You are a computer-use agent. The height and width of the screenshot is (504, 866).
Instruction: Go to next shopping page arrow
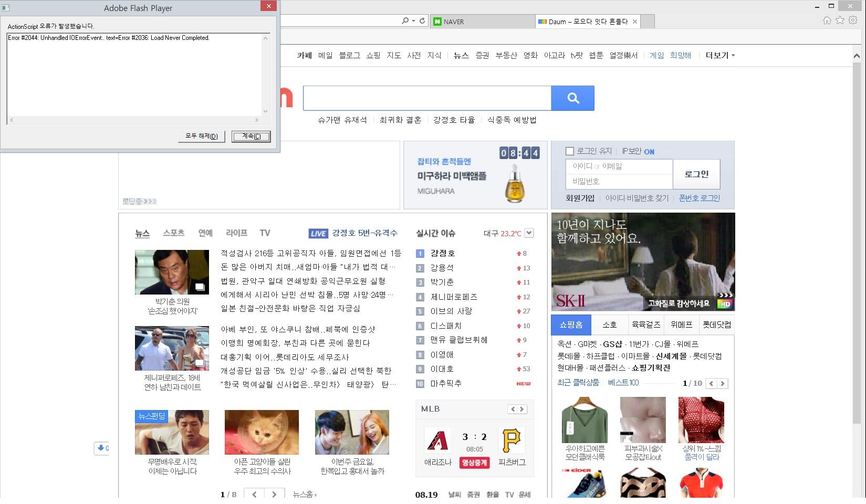[723, 384]
